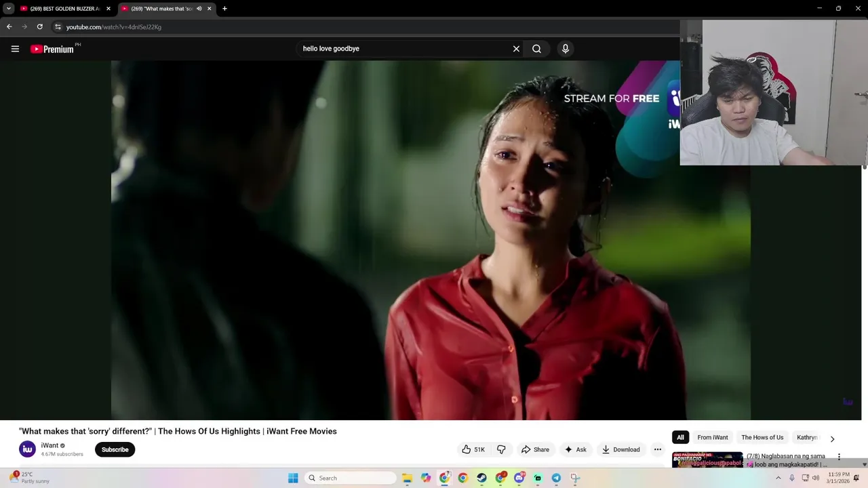Open options for Naglabasan video suggestion
The height and width of the screenshot is (488, 868).
(x=839, y=457)
